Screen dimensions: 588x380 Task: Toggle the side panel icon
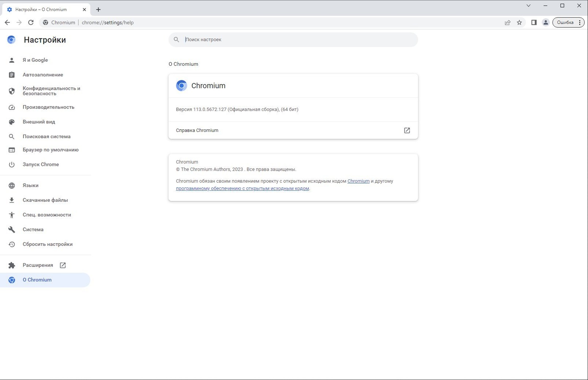(x=534, y=22)
